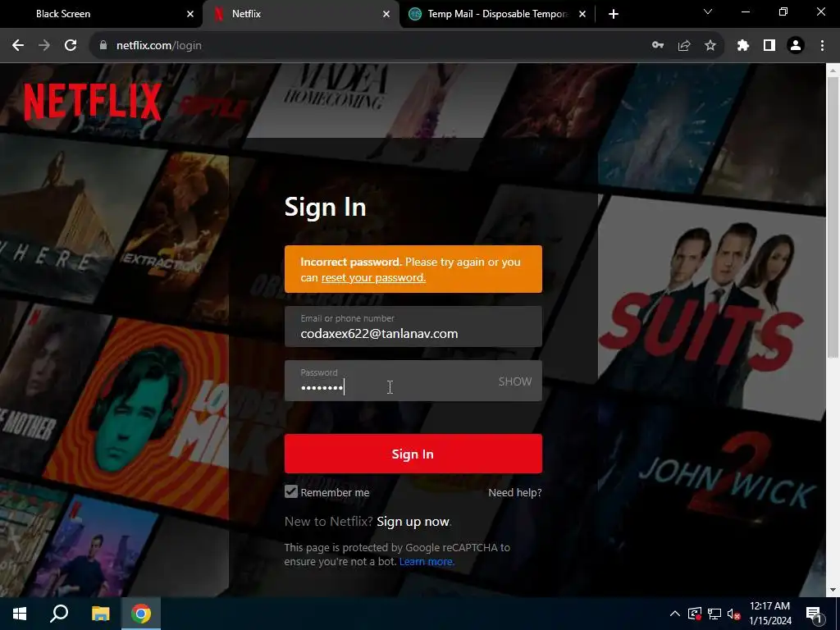Open tab search chevron

pos(708,11)
